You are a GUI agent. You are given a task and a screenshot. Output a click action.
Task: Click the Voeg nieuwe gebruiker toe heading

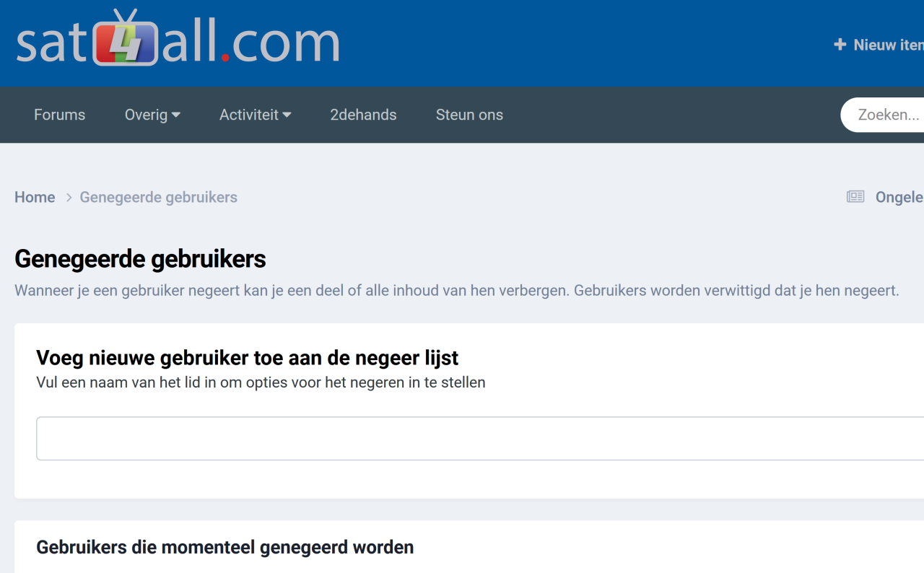coord(247,358)
